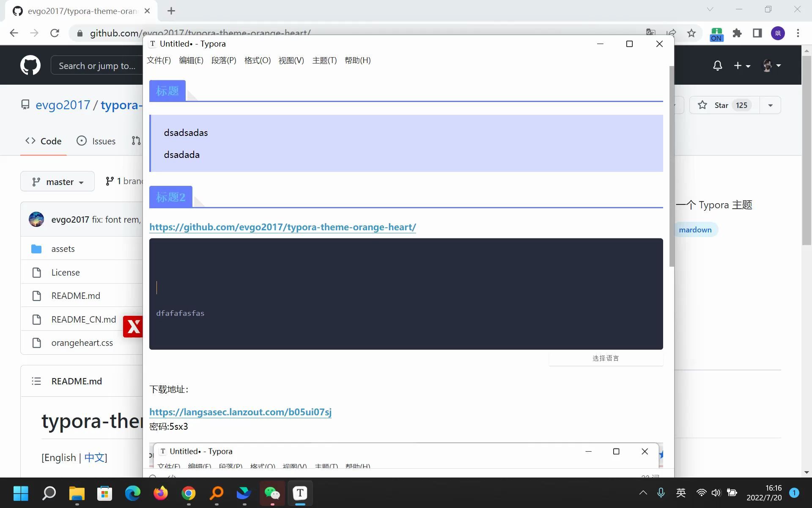Image resolution: width=812 pixels, height=508 pixels.
Task: Open GitHub notifications bell
Action: (x=718, y=66)
